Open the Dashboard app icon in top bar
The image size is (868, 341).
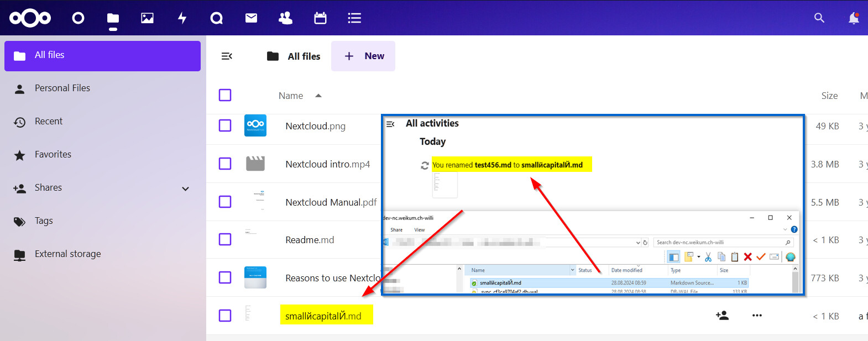[x=78, y=18]
